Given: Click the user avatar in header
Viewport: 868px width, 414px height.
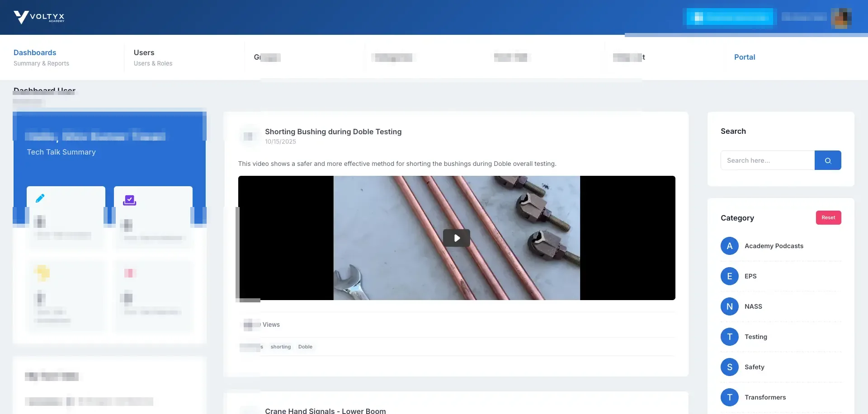Looking at the screenshot, I should click(x=841, y=18).
